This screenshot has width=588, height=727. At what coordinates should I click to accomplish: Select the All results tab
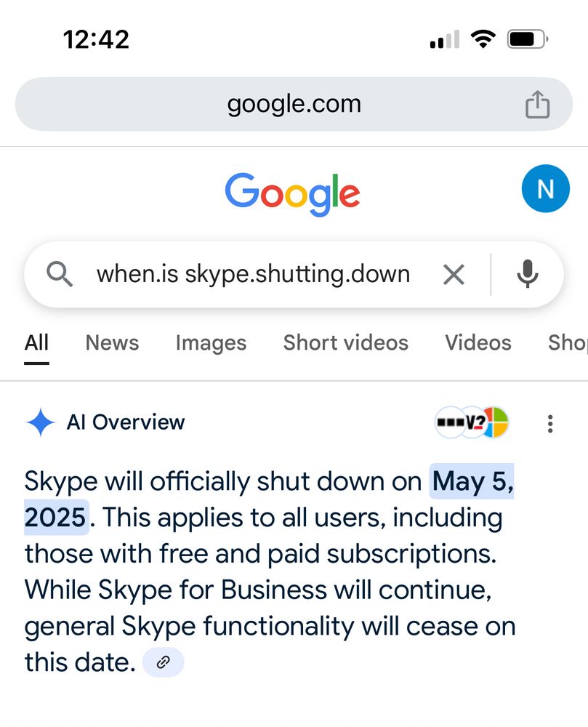(x=36, y=342)
